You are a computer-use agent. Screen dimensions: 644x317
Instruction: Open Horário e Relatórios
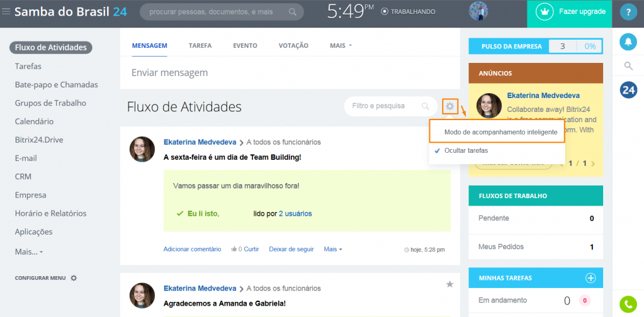(50, 213)
